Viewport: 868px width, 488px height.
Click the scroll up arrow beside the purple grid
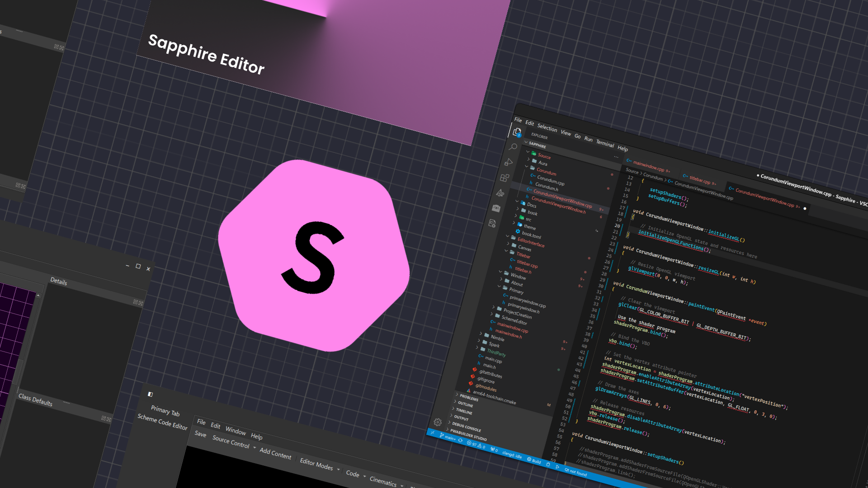(38, 296)
